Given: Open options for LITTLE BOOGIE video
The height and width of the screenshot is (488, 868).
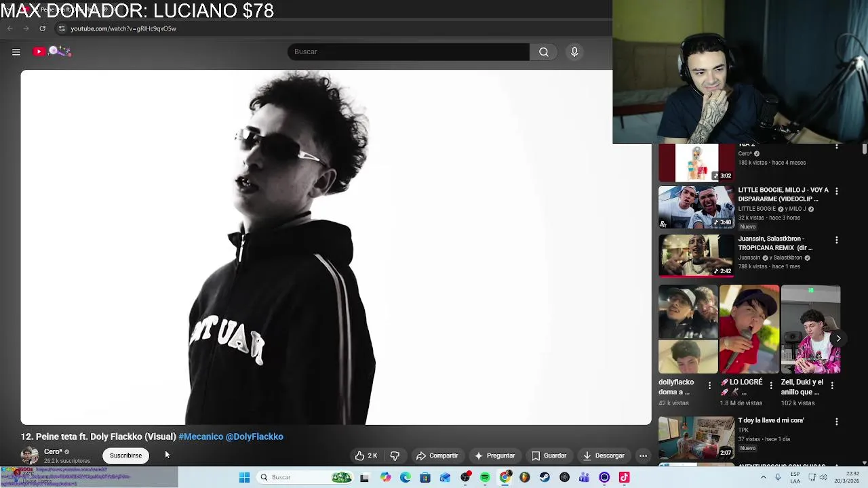Looking at the screenshot, I should [x=837, y=191].
